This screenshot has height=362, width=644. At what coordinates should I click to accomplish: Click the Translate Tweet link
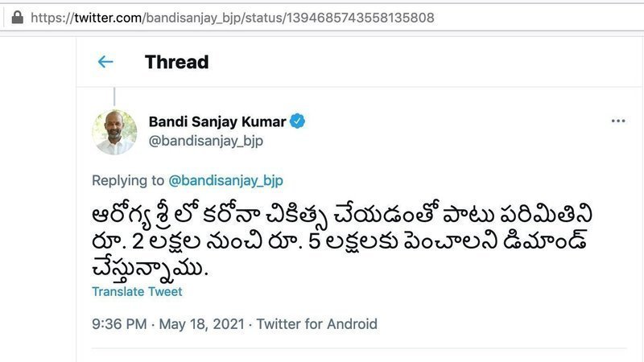[137, 291]
